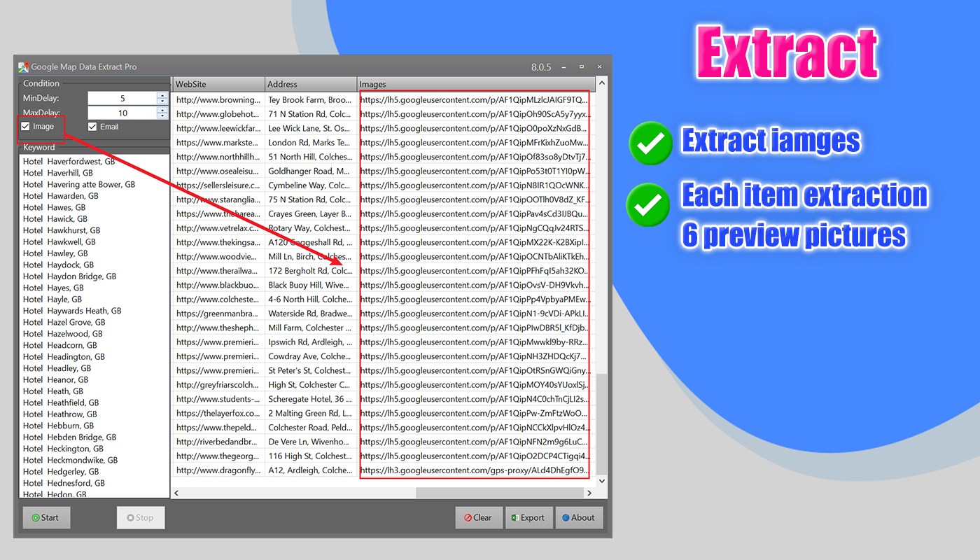Viewport: 980px width, 560px height.
Task: Click the results table vertical scrollbar thumb
Action: tap(602, 426)
